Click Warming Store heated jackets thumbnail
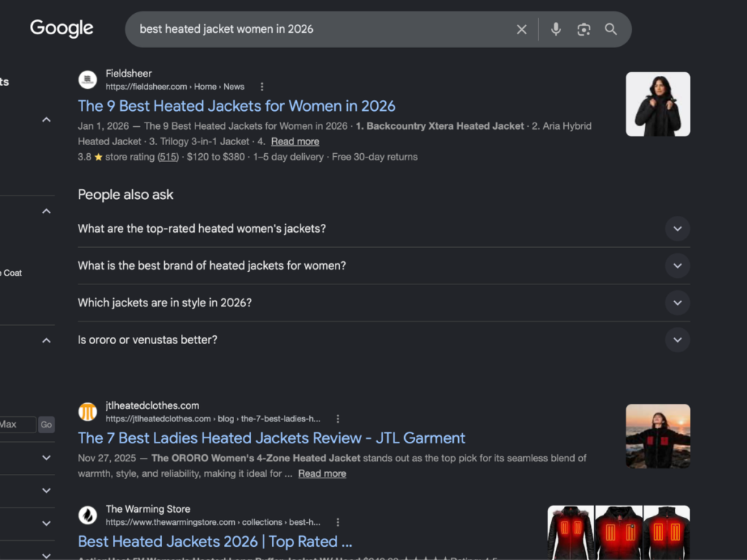 point(619,532)
